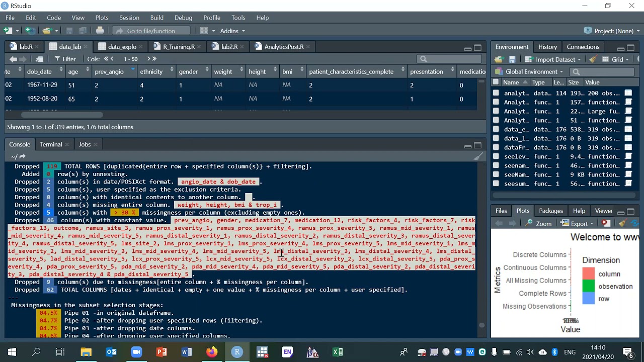Switch to the History tab
Image resolution: width=644 pixels, height=362 pixels.
(547, 47)
